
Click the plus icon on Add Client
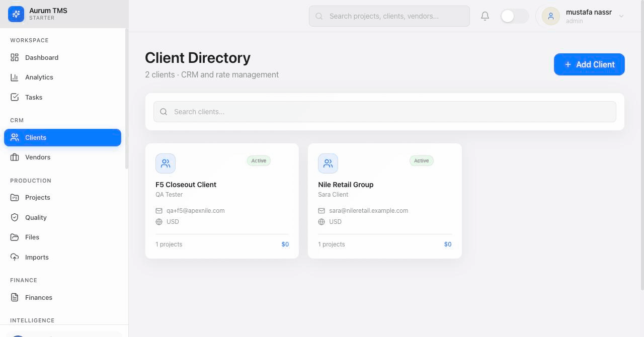point(568,64)
